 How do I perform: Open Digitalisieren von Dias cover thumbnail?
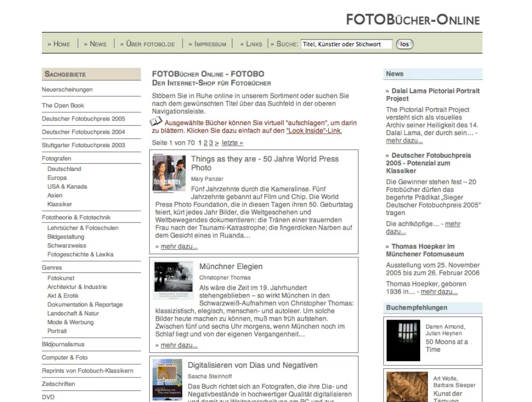pos(167,379)
